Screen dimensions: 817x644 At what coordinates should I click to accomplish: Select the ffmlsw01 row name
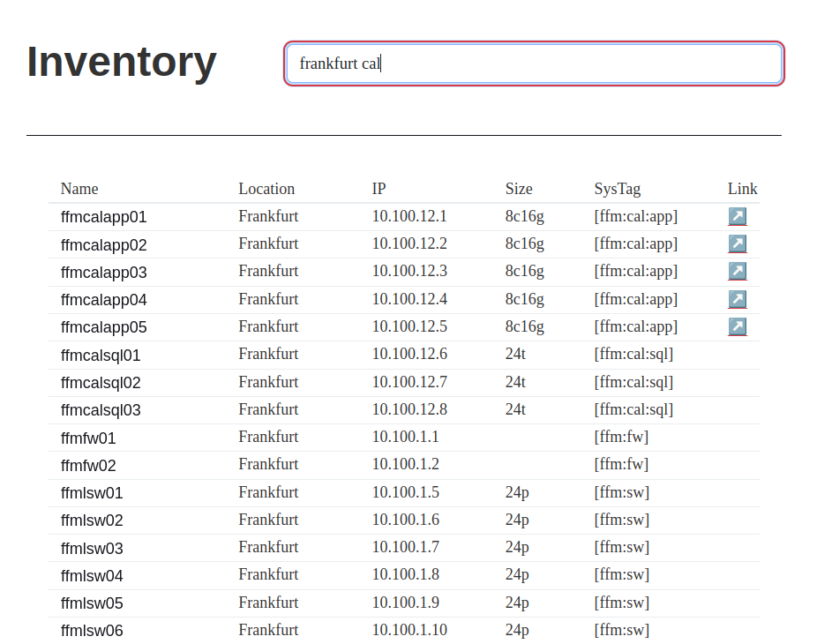92,493
